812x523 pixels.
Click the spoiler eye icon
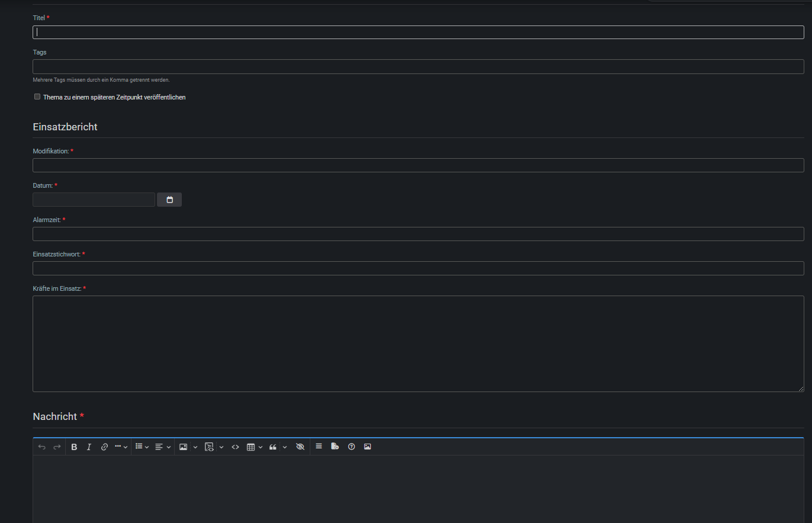click(300, 447)
